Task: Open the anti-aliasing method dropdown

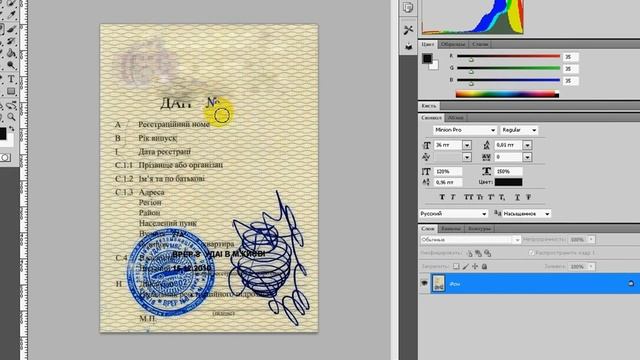Action: point(526,213)
